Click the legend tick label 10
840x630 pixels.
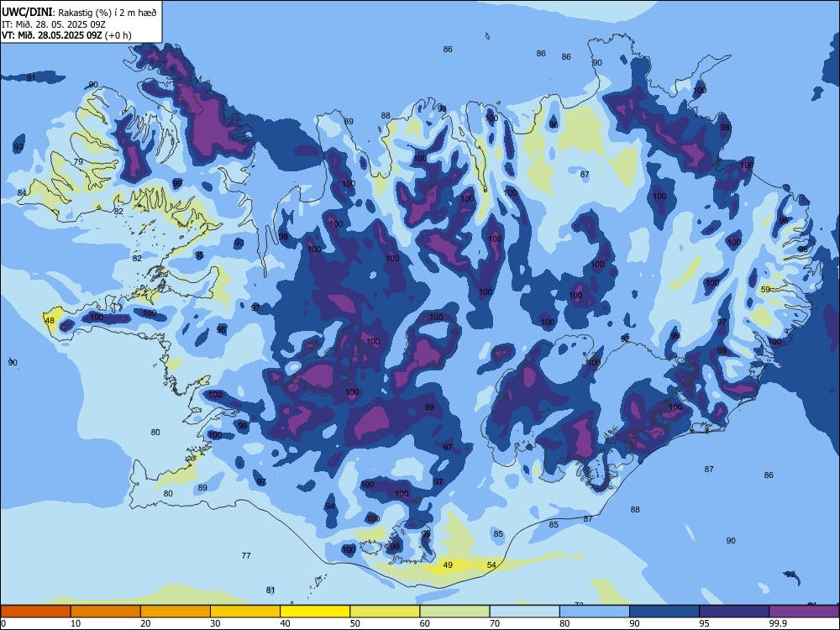[76, 623]
